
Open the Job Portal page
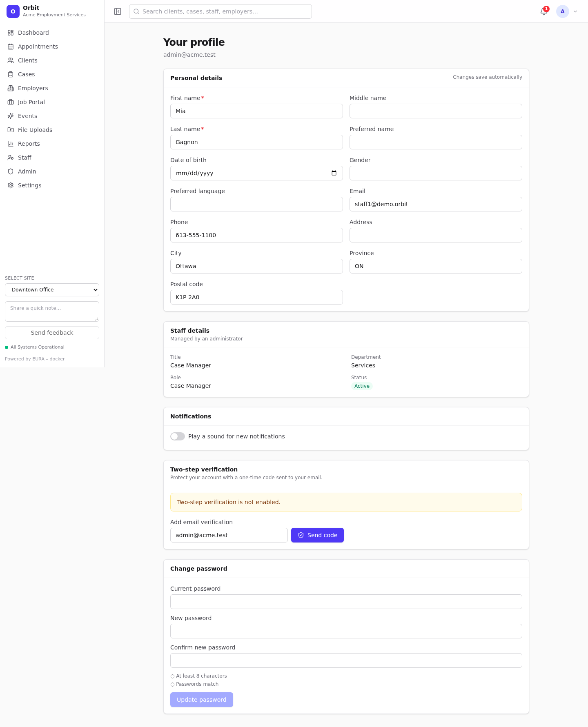click(x=52, y=102)
